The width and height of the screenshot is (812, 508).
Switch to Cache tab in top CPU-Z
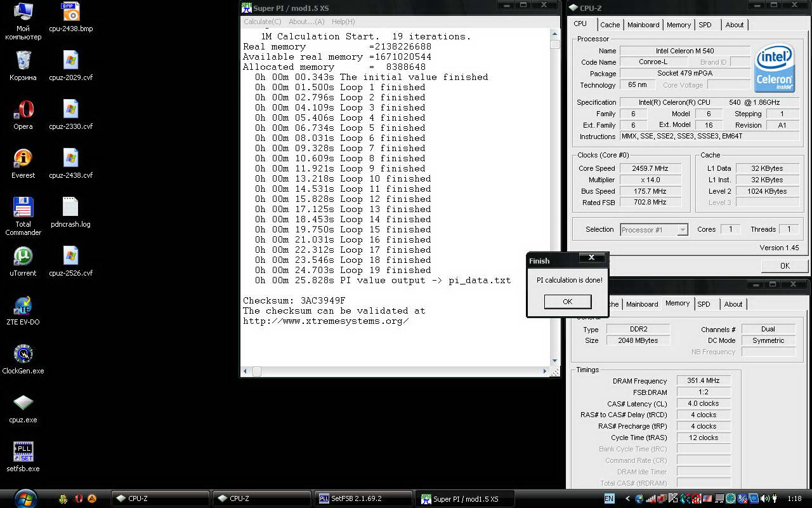click(x=610, y=25)
